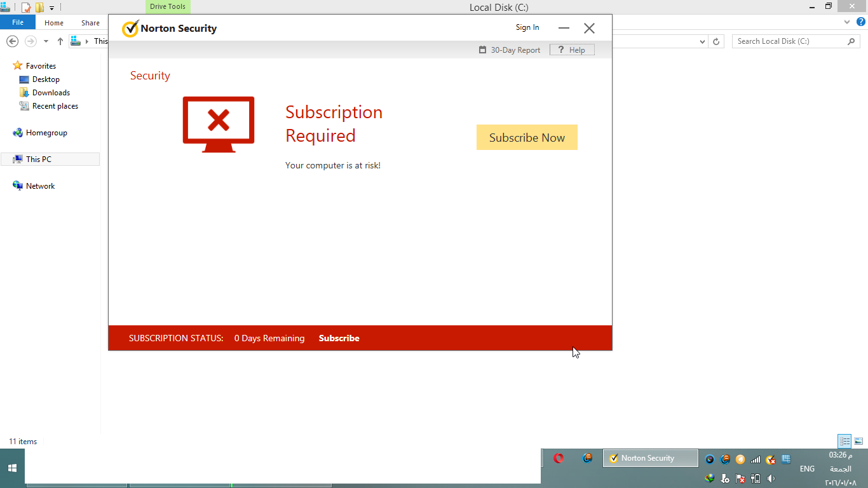Screen dimensions: 868x488
Task: Switch to Share ribbon tab in Explorer
Action: pos(90,23)
